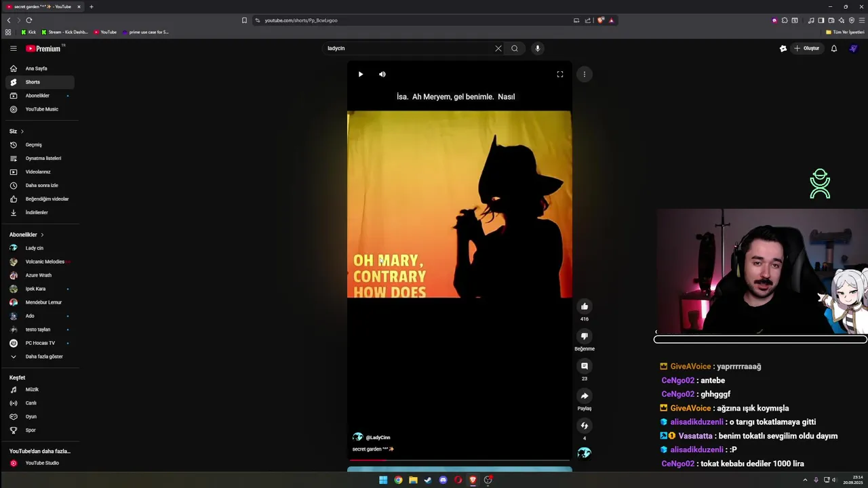The height and width of the screenshot is (488, 868).
Task: Reload the page in the browser
Action: coord(28,20)
